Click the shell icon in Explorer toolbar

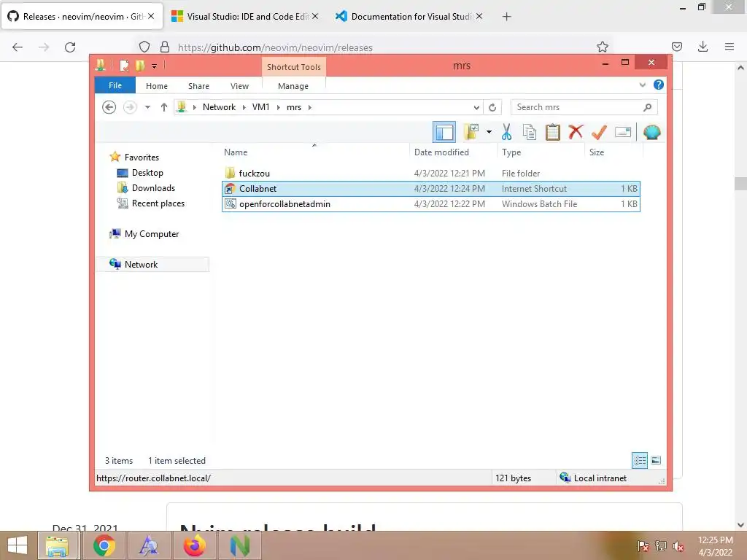(651, 132)
